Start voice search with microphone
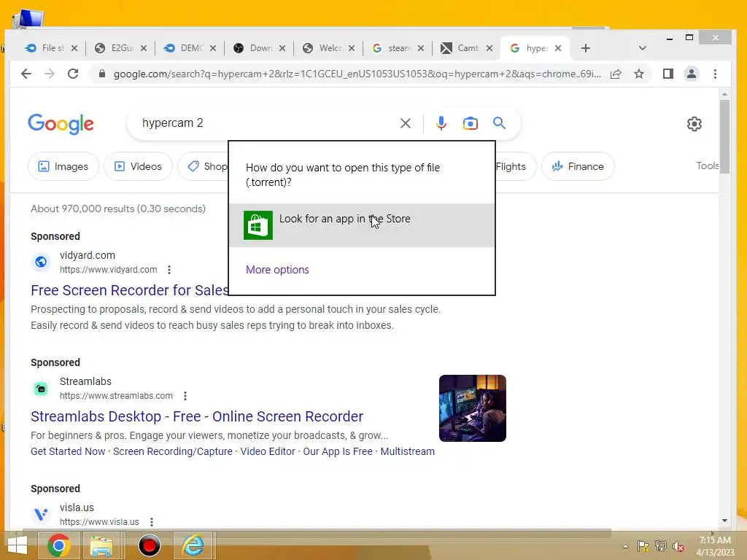 point(441,123)
